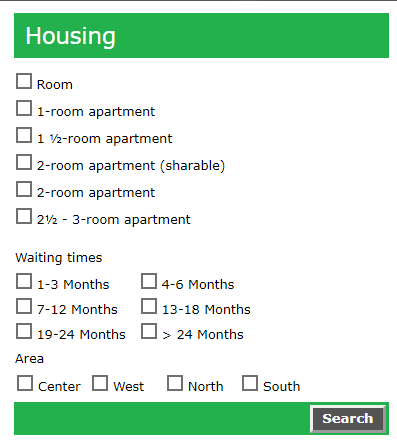
Task: Check the > 24 Months option
Action: click(149, 331)
